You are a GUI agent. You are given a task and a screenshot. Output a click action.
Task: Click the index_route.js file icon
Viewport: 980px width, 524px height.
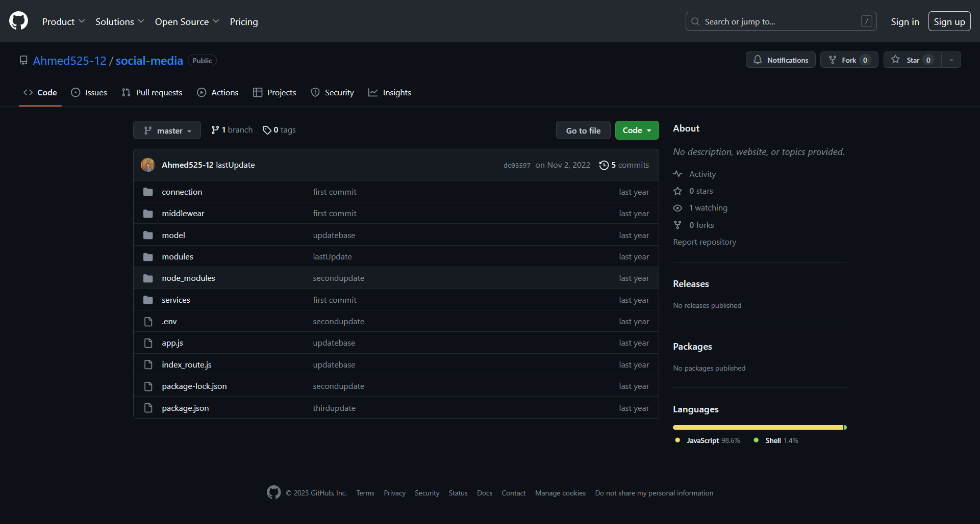click(x=148, y=364)
